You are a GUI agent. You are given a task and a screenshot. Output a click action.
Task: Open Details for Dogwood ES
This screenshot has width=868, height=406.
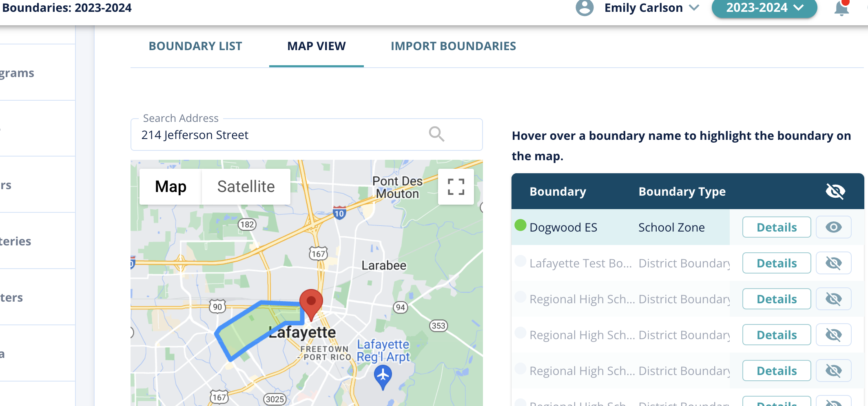776,227
